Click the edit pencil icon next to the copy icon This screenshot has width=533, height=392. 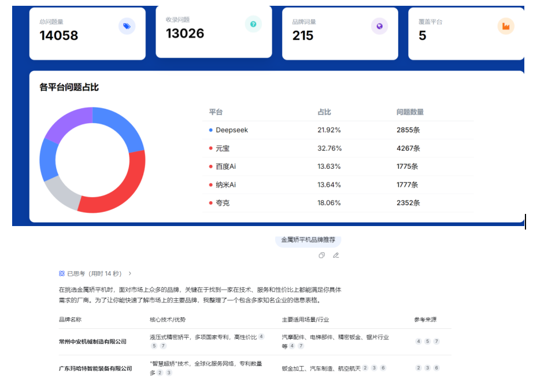[335, 255]
